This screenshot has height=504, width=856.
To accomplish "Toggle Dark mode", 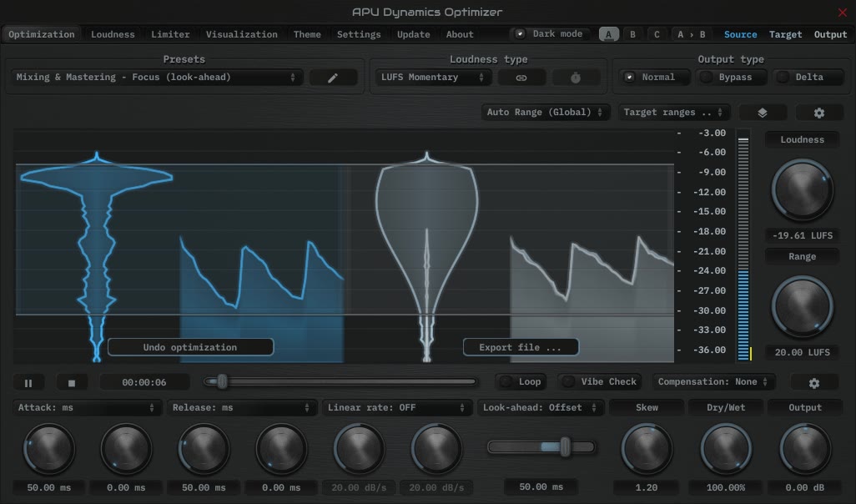I will coord(551,34).
